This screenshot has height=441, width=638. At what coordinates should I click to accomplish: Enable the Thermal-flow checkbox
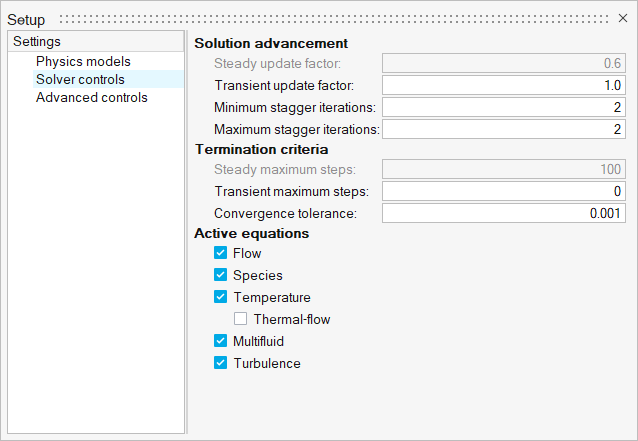(241, 319)
